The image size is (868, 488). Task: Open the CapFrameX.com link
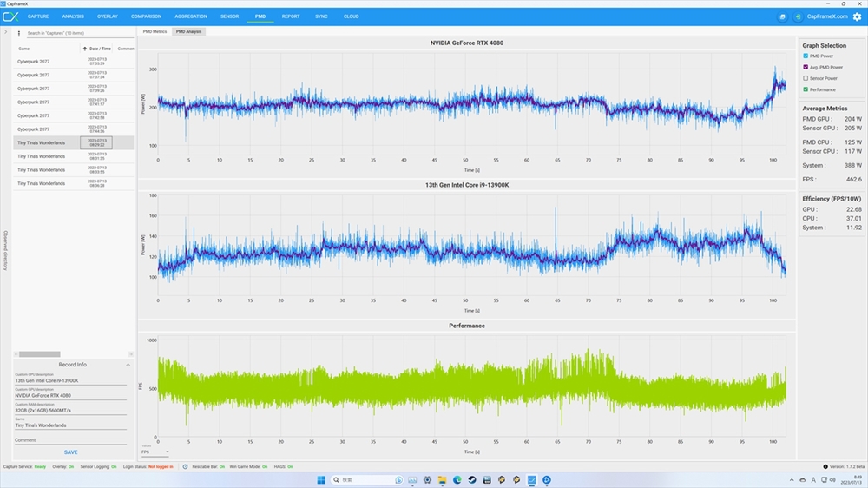coord(825,16)
